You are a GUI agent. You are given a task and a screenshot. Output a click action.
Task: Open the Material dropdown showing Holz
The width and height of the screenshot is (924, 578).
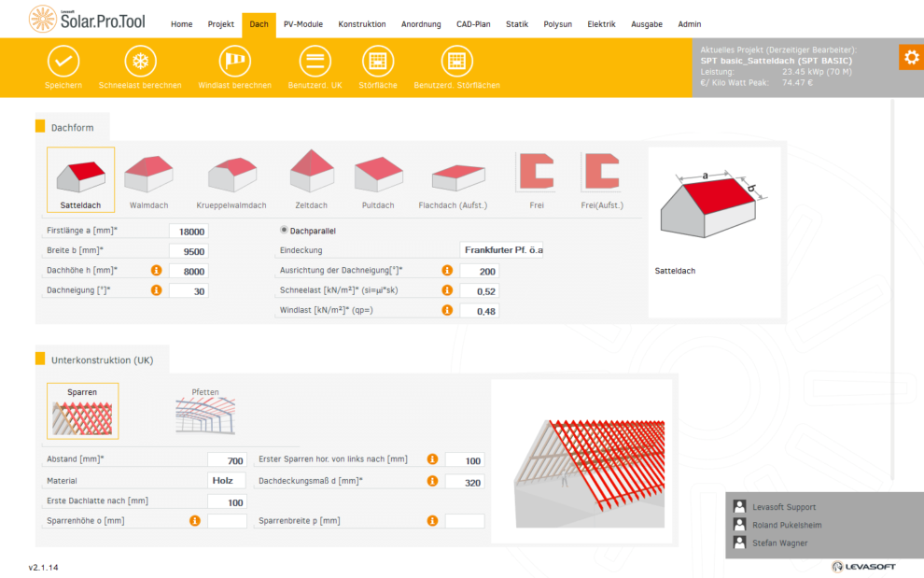(x=227, y=481)
